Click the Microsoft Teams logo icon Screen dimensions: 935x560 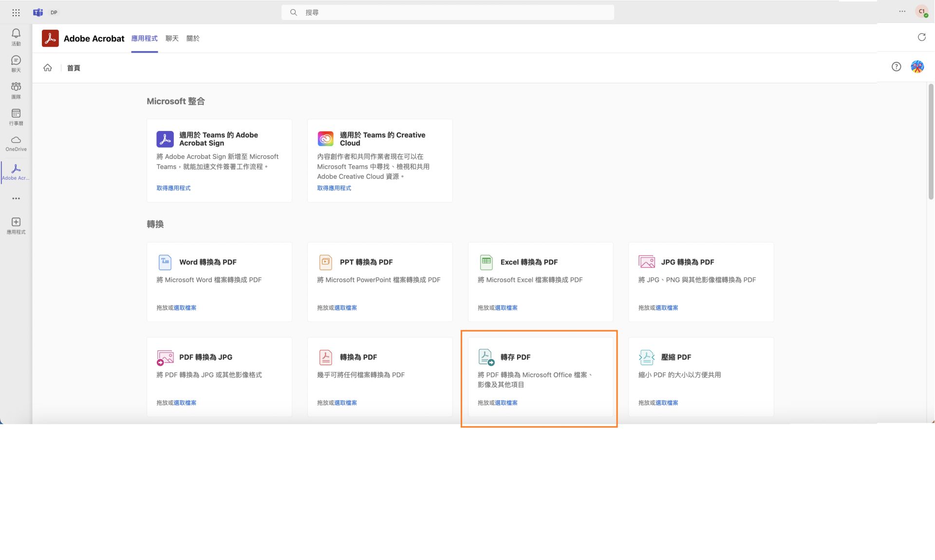(x=38, y=13)
